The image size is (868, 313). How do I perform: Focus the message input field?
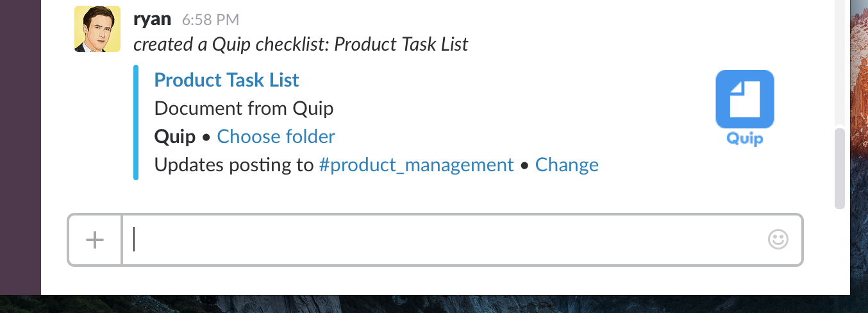[442, 240]
